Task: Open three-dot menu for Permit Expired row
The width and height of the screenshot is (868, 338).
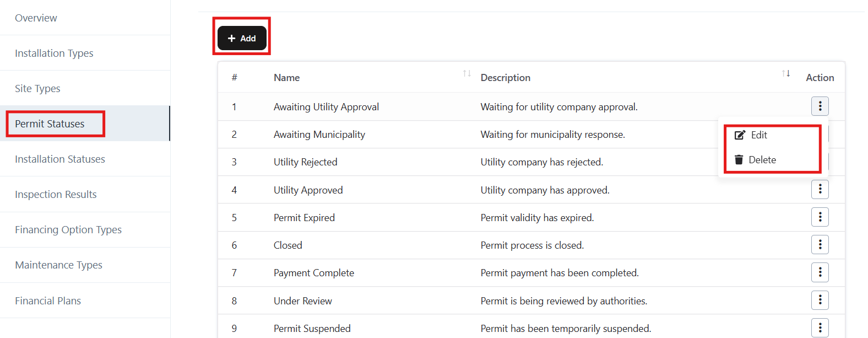Action: coord(820,217)
